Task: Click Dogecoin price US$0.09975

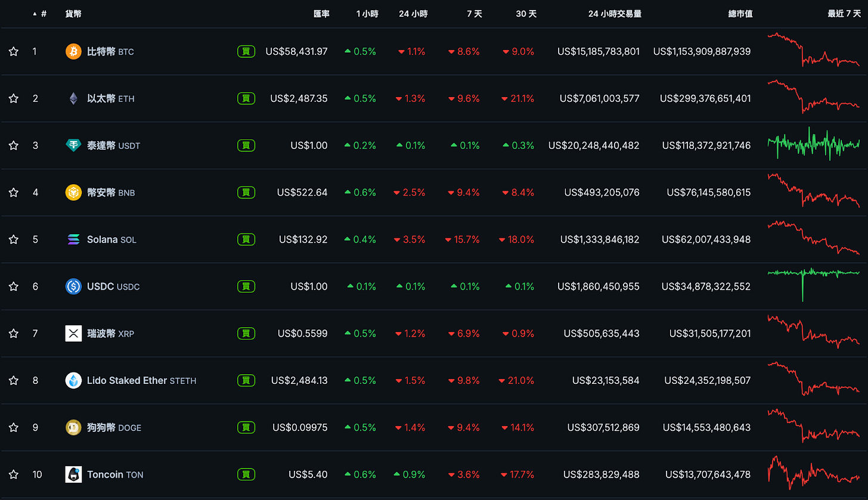Action: pos(300,427)
